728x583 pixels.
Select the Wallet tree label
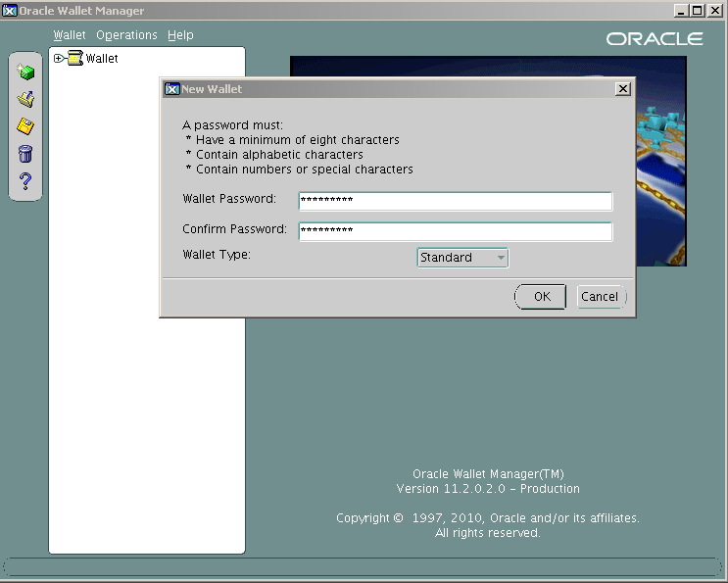[102, 59]
